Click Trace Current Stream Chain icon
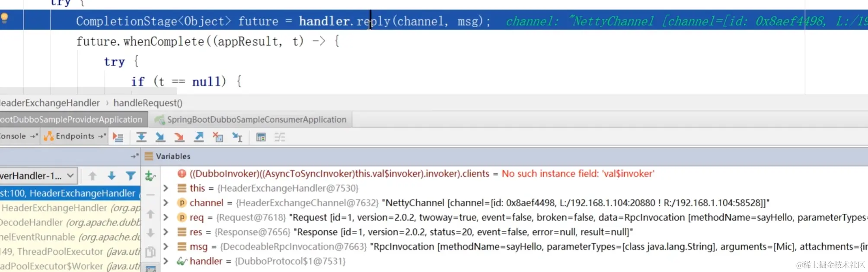868x272 pixels. [x=280, y=137]
